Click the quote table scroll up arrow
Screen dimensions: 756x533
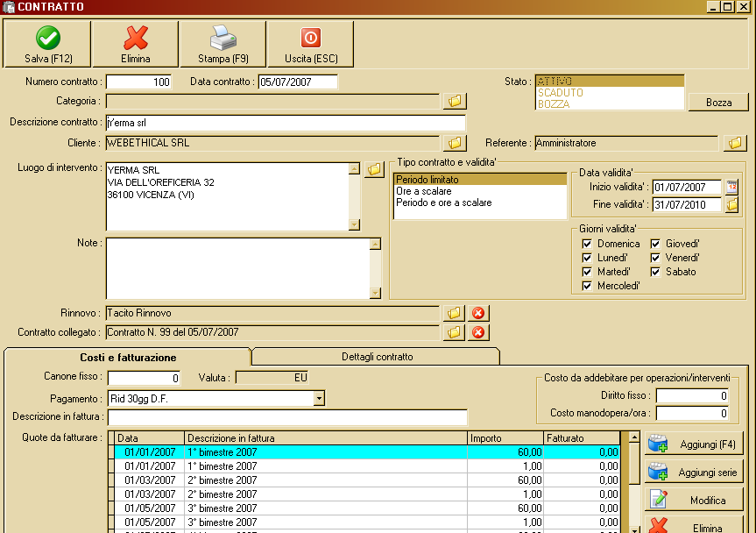point(634,437)
